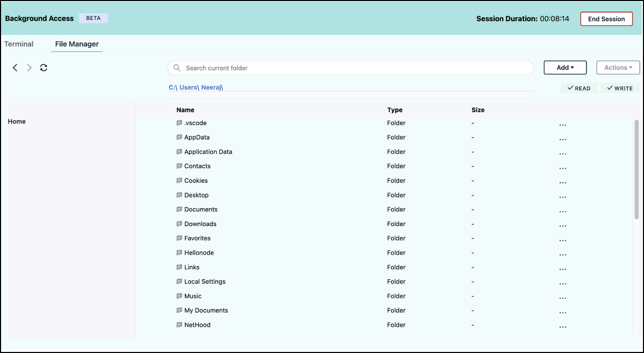Screen dimensions: 644x353
Task: Click the search magnifier icon
Action: 177,68
